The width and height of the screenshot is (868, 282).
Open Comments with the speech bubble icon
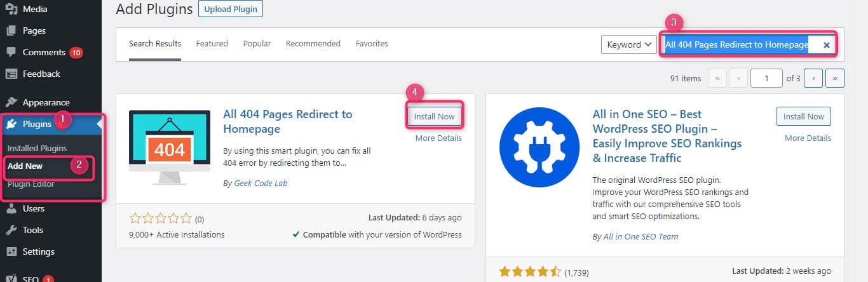click(11, 53)
